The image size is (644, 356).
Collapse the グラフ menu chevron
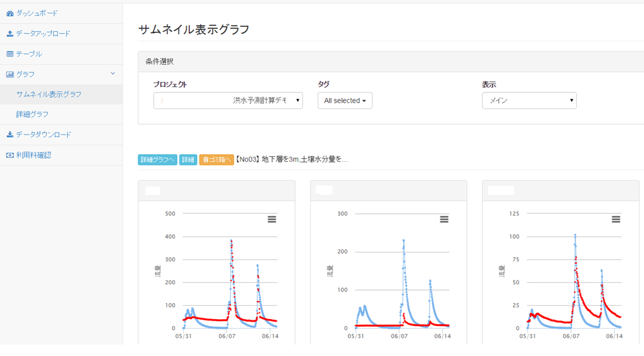tap(113, 74)
